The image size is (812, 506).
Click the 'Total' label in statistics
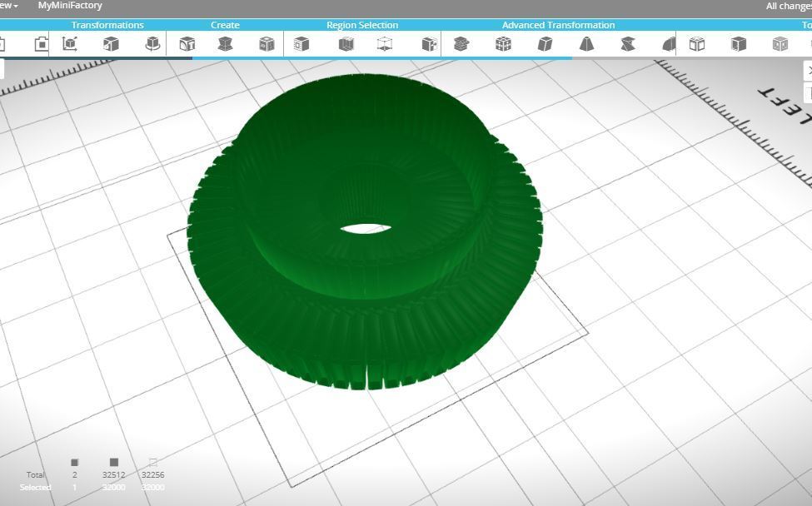(x=36, y=474)
